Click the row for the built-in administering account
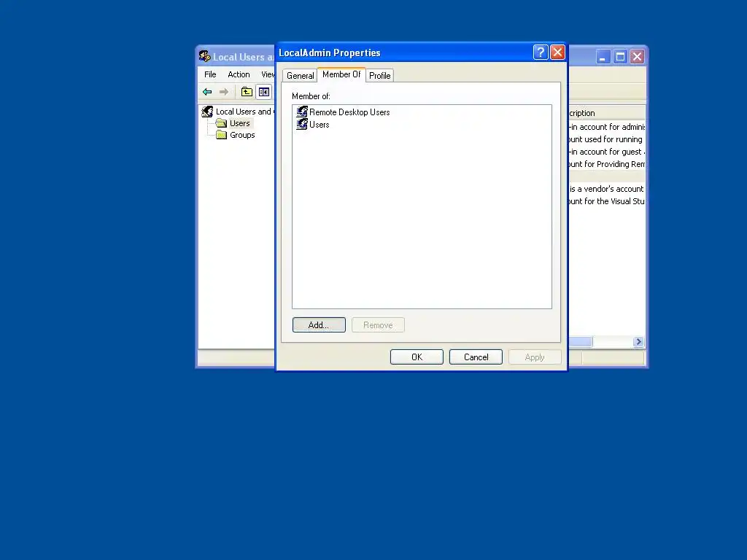This screenshot has height=560, width=747. click(x=606, y=127)
